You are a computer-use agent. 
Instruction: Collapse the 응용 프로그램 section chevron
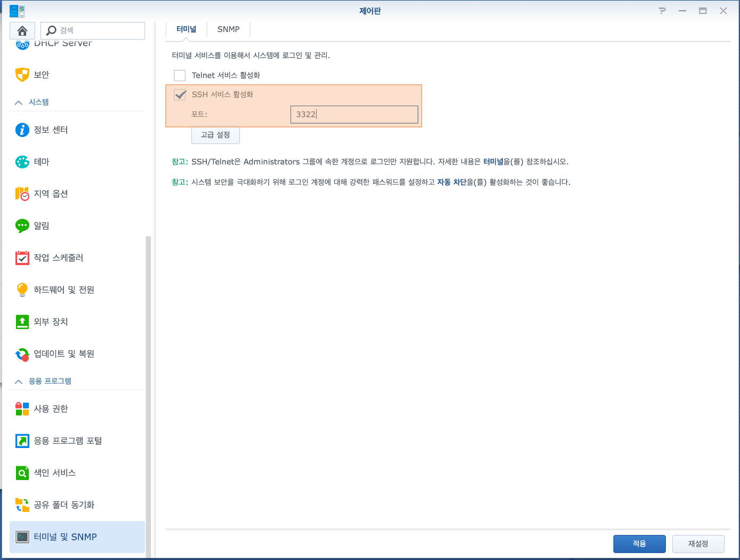tap(19, 381)
